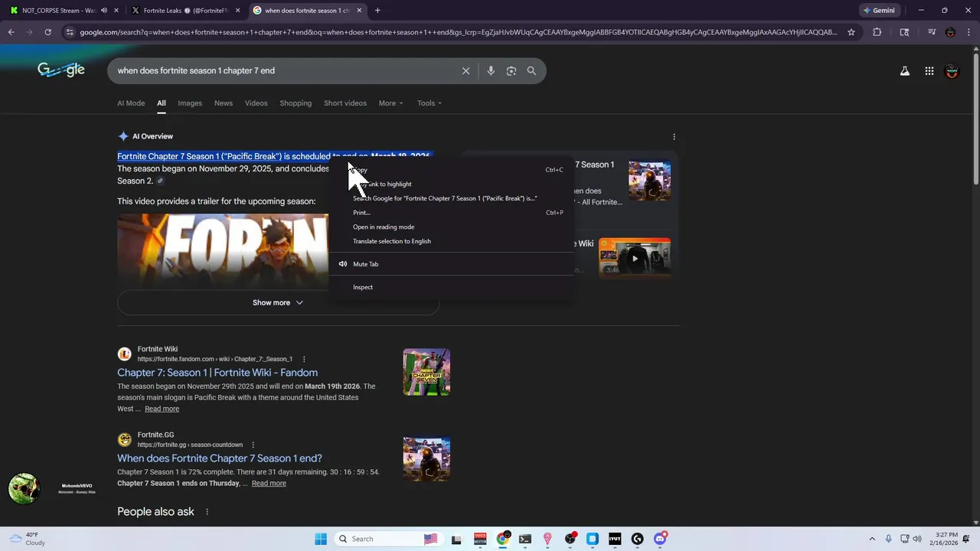The width and height of the screenshot is (980, 551).
Task: Open Discord from the taskbar
Action: click(660, 539)
